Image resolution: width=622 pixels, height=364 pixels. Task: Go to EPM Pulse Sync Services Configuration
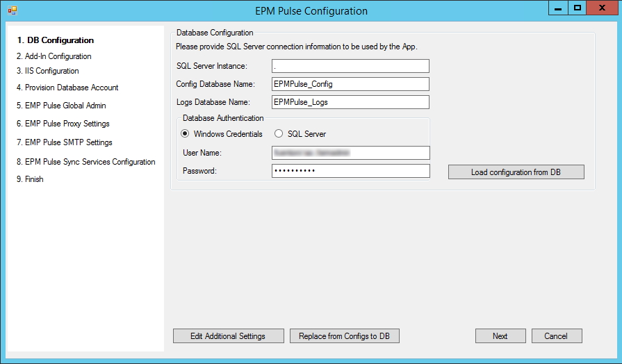85,162
